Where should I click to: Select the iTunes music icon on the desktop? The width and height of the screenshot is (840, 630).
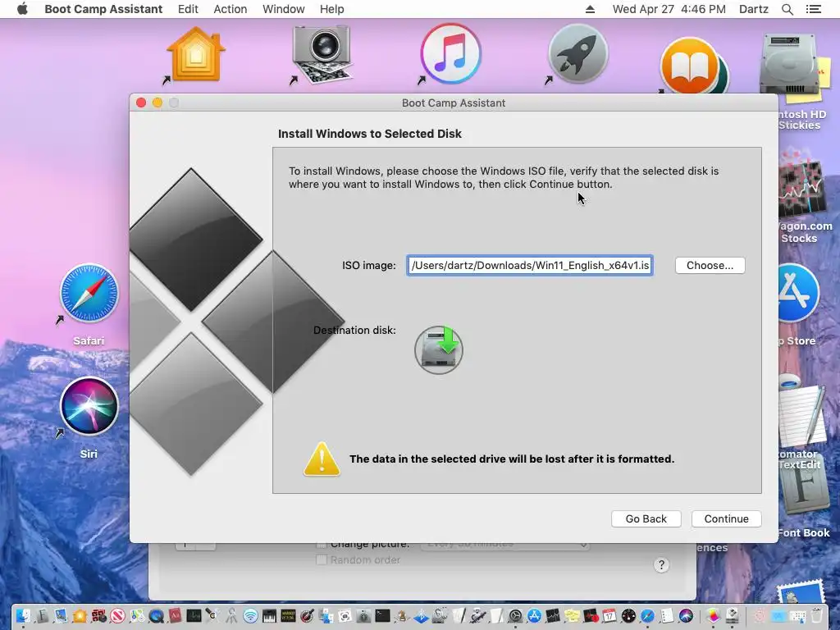click(x=450, y=53)
